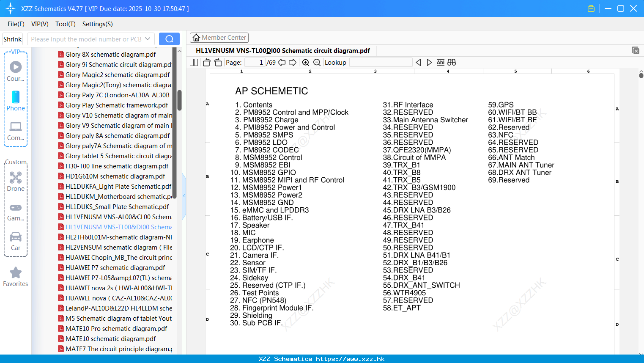Image resolution: width=644 pixels, height=363 pixels.
Task: Click the binoculars search icon
Action: pyautogui.click(x=452, y=62)
